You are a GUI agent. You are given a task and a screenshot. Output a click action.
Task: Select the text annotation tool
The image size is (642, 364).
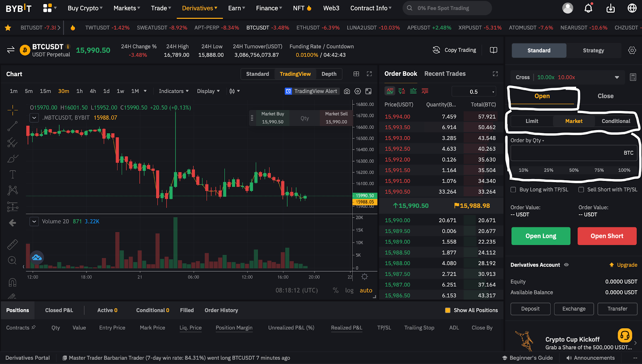coord(12,174)
